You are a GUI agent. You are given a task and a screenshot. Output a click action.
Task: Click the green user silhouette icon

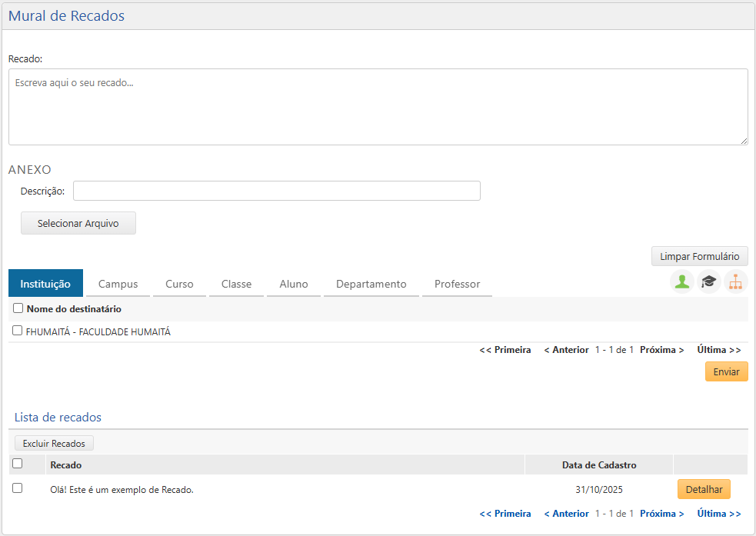(x=681, y=282)
